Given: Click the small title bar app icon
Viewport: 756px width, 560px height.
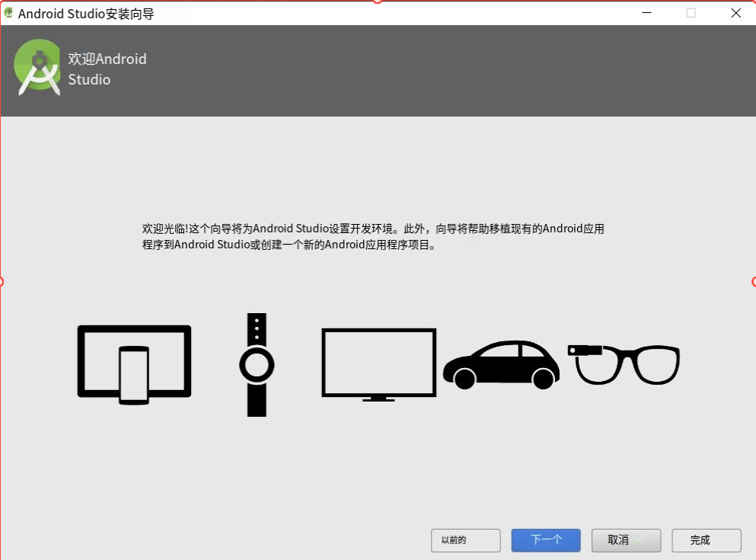Looking at the screenshot, I should click(x=8, y=13).
